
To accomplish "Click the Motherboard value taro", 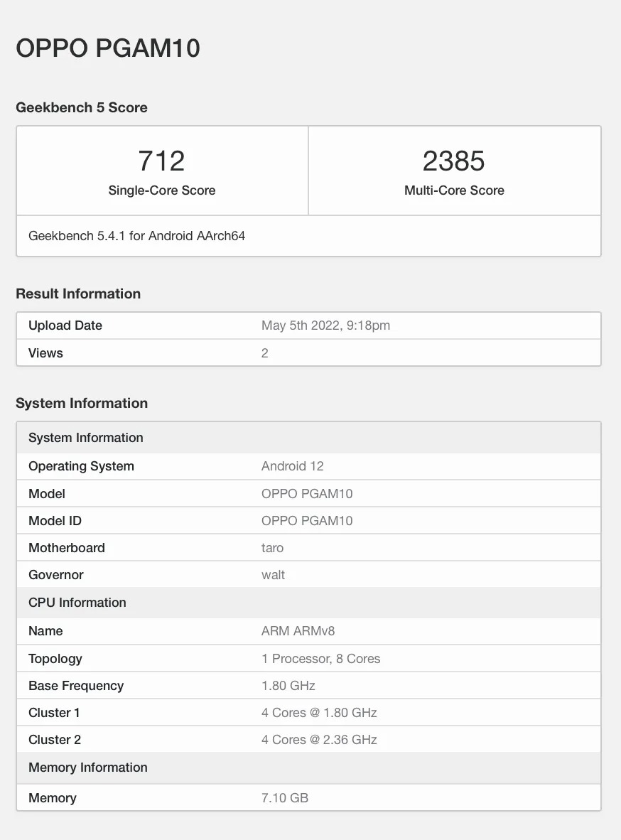I will coord(272,548).
